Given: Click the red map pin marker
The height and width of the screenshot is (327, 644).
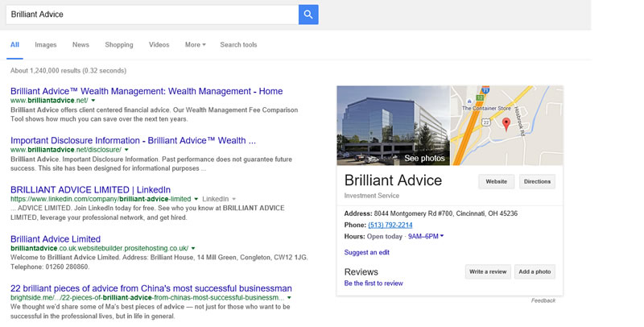Looking at the screenshot, I should coord(506,124).
